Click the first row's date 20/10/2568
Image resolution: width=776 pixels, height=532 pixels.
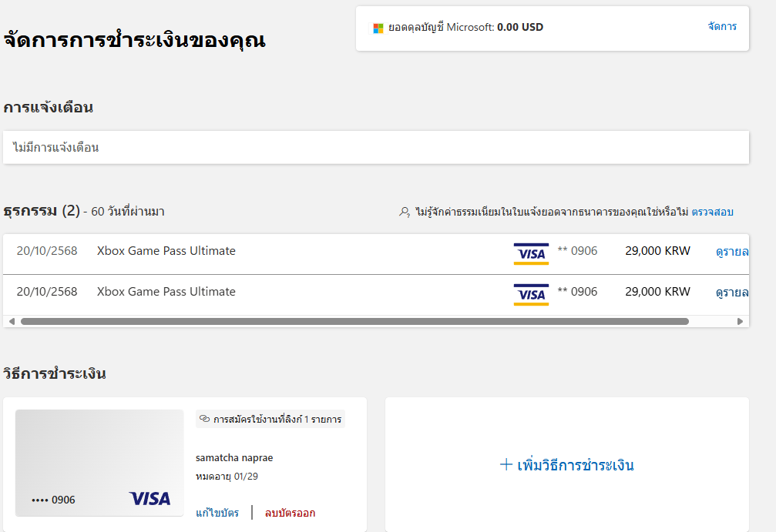tap(47, 251)
